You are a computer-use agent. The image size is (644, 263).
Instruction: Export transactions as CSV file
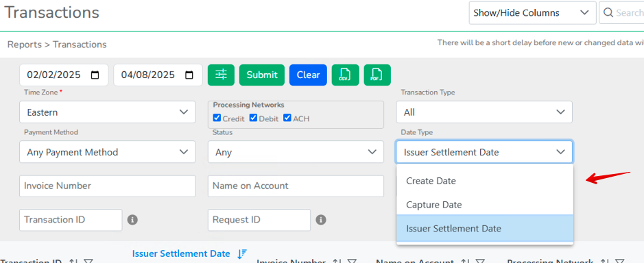click(x=346, y=75)
